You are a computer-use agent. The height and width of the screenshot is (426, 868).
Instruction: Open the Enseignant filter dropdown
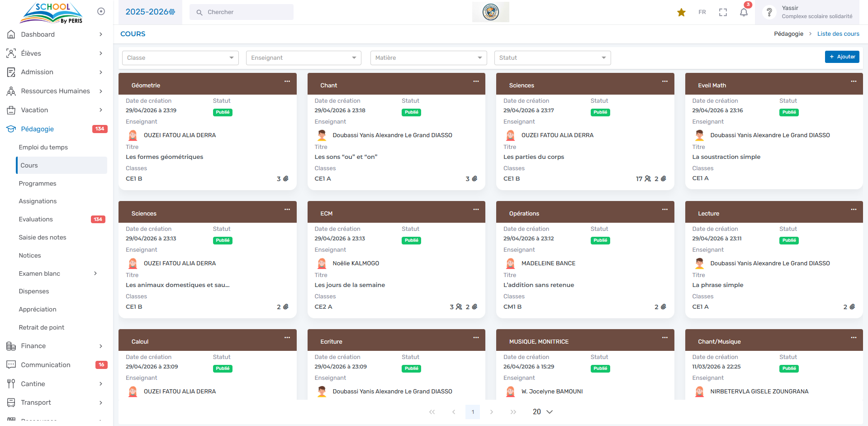pyautogui.click(x=304, y=58)
